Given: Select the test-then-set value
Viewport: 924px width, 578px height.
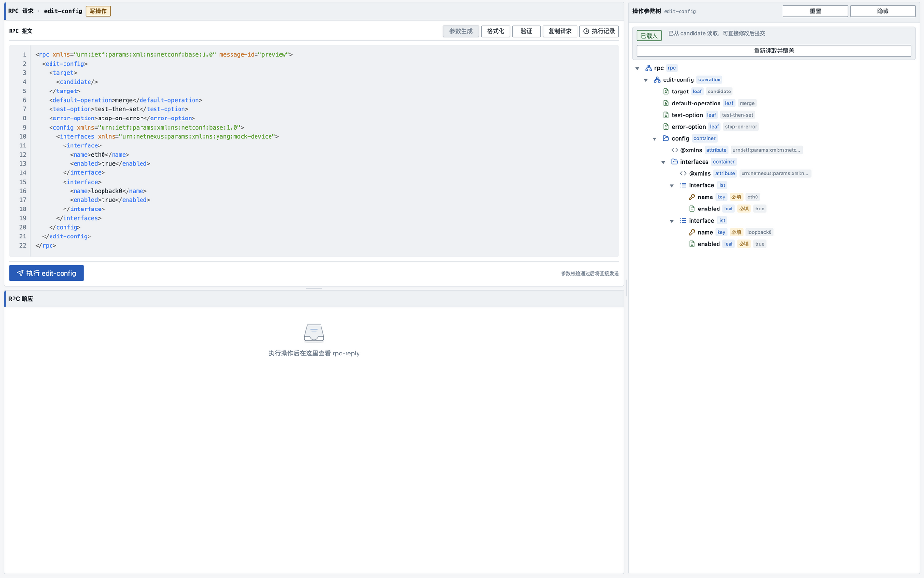Looking at the screenshot, I should [737, 115].
